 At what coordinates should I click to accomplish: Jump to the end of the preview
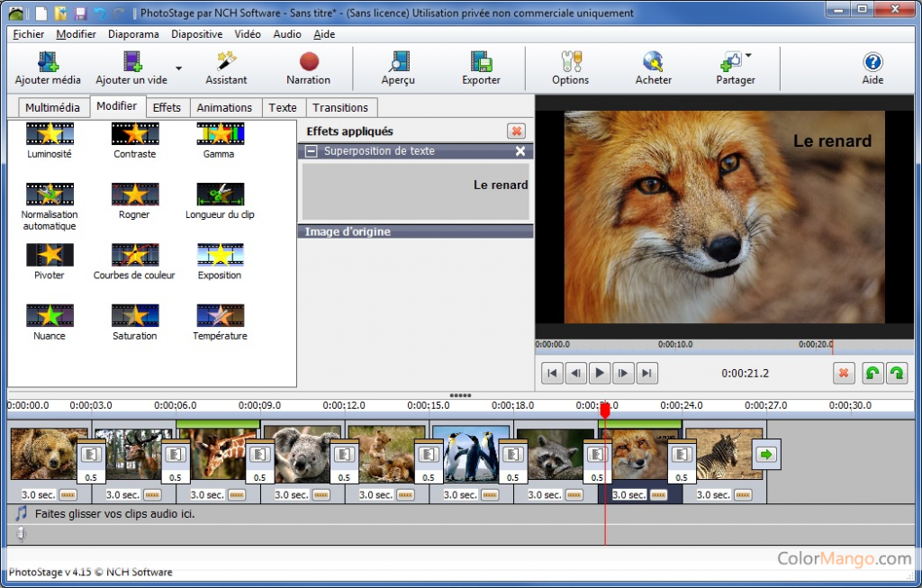[646, 373]
